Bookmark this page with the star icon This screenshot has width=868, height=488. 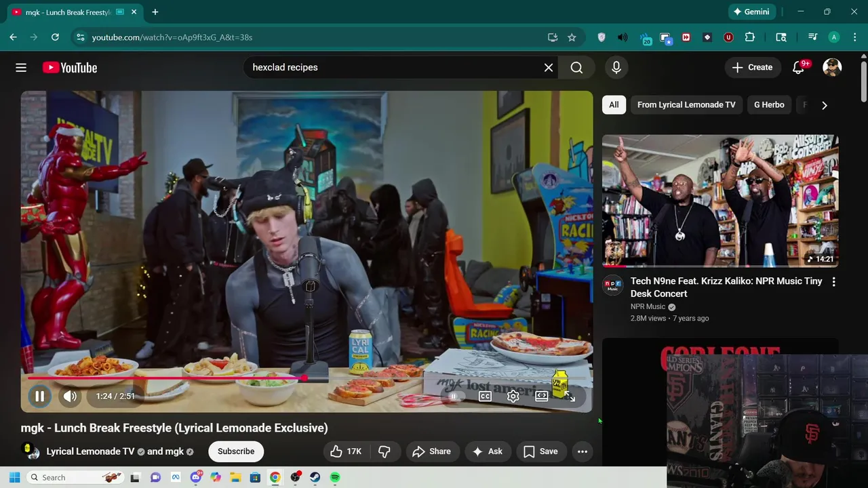572,37
